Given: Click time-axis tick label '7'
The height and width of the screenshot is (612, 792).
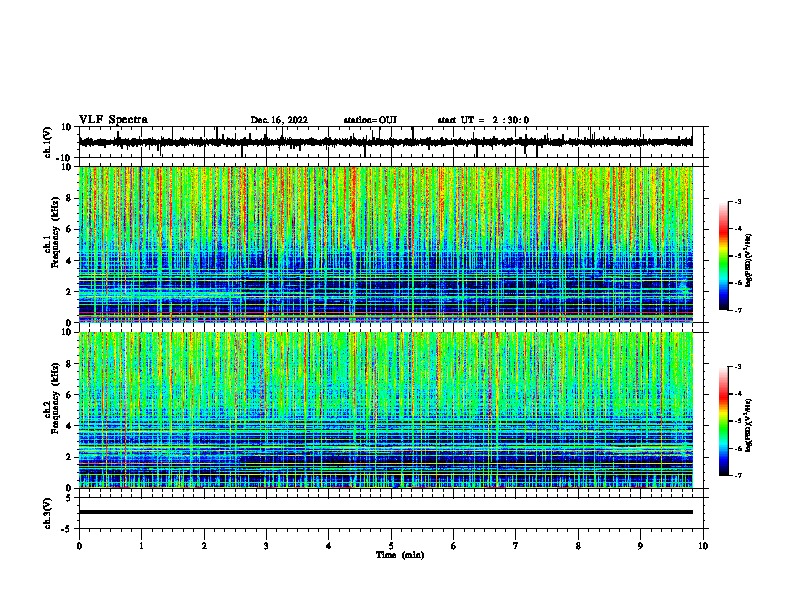Looking at the screenshot, I should (x=516, y=546).
